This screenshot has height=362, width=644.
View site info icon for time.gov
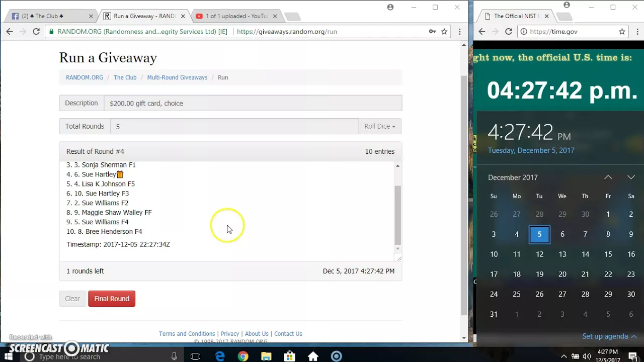[x=524, y=31]
